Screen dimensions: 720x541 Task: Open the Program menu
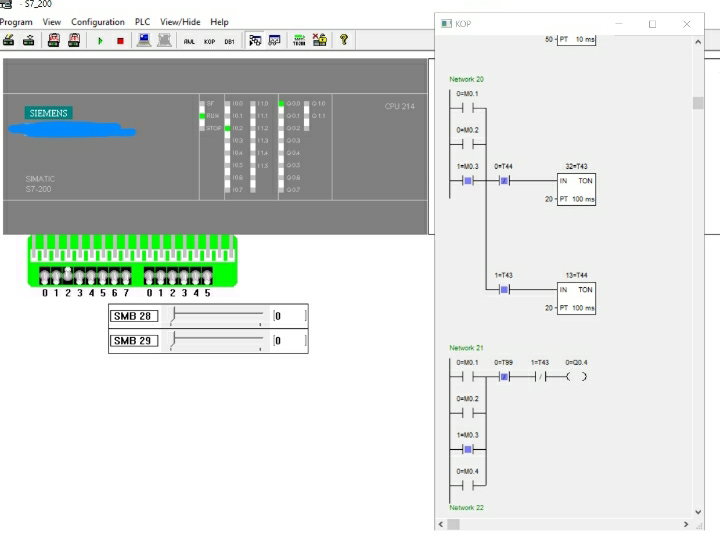click(16, 22)
